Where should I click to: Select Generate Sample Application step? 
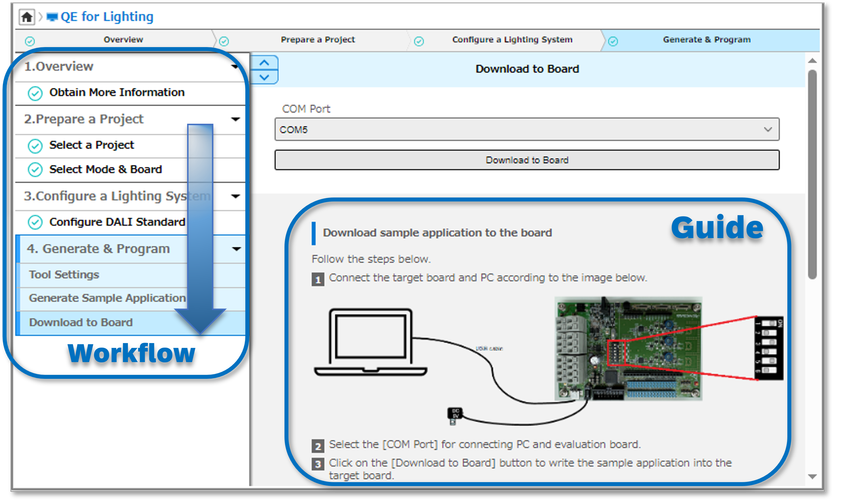point(107,298)
